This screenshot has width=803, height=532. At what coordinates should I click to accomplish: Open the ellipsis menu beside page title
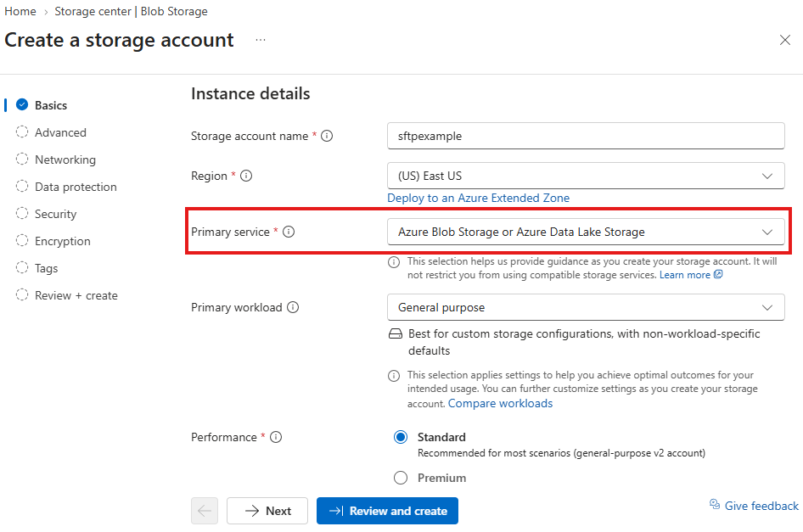click(x=261, y=40)
